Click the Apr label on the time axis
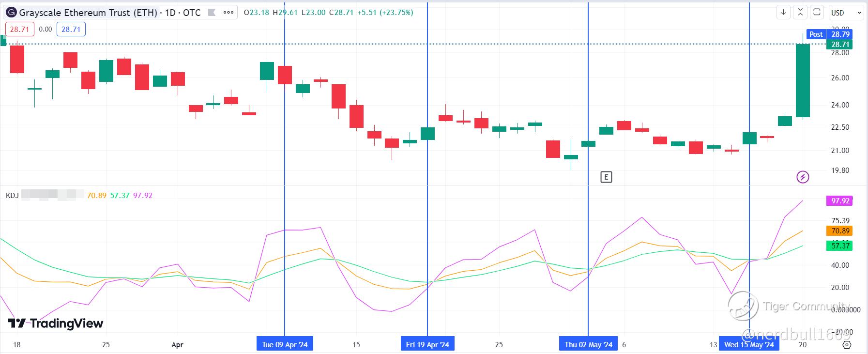This screenshot has width=868, height=354. point(178,345)
